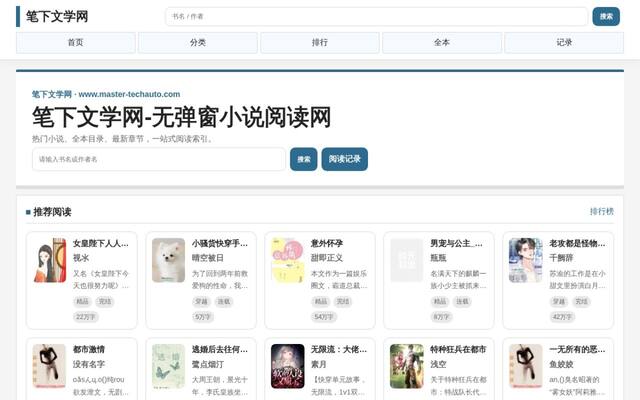The height and width of the screenshot is (400, 640).
Task: Click author name 甜即正义
Action: click(327, 258)
